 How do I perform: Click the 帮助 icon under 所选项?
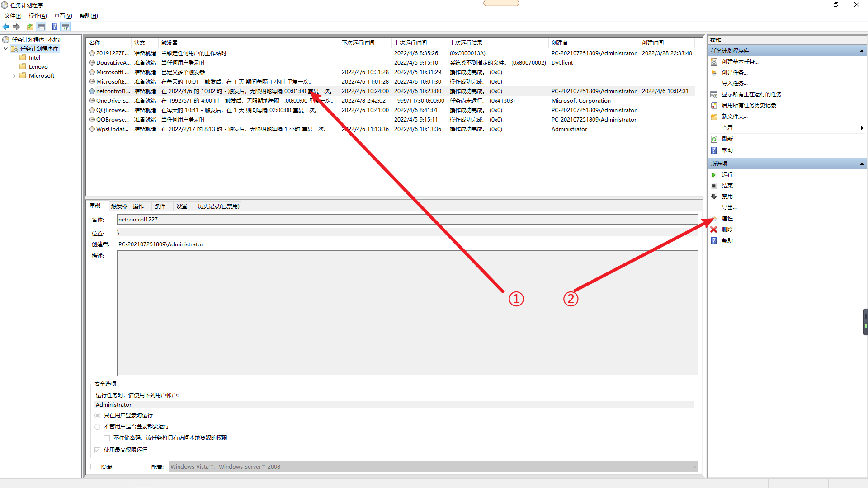(714, 241)
